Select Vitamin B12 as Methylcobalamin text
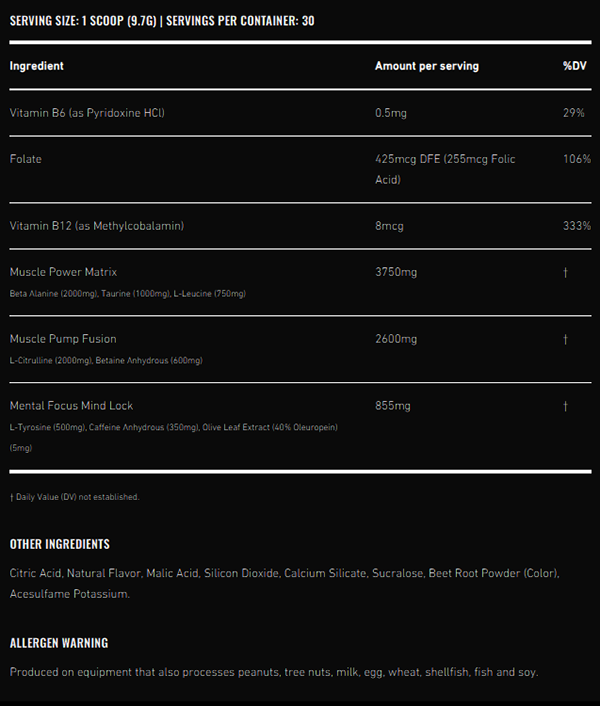Image resolution: width=600 pixels, height=706 pixels. point(97,226)
